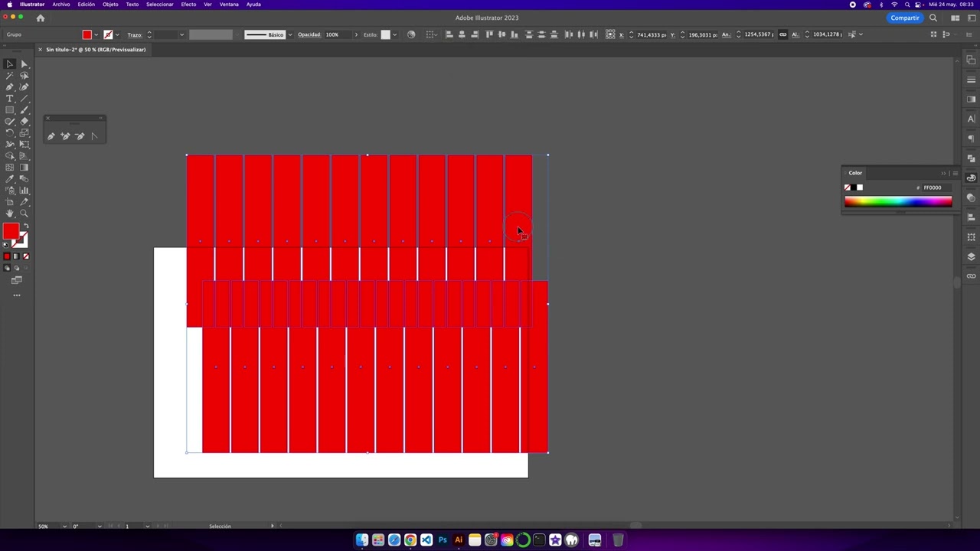Select the Free Transform tool
Image resolution: width=980 pixels, height=551 pixels.
[24, 145]
